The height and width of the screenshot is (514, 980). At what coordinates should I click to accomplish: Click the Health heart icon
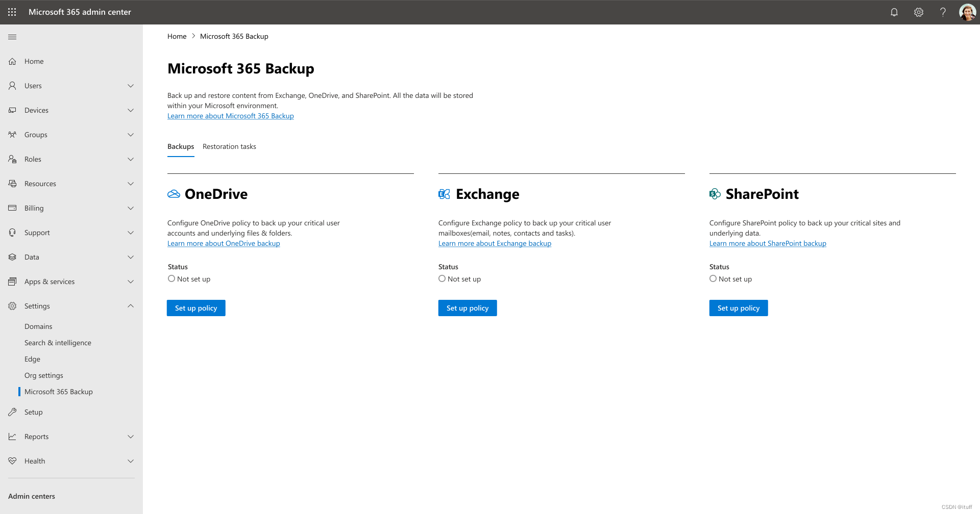12,461
